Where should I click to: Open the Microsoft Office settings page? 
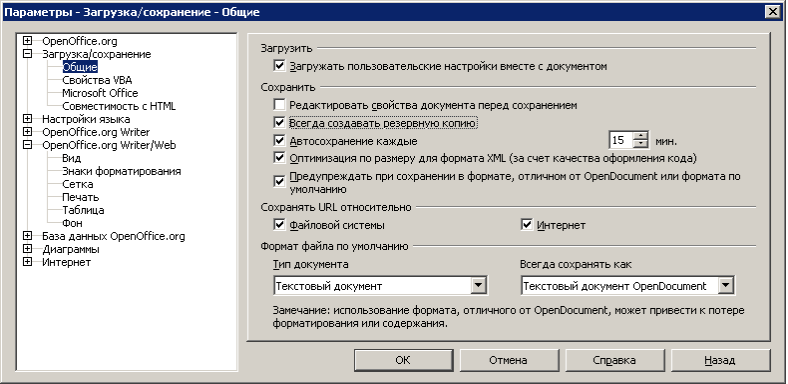[x=100, y=93]
